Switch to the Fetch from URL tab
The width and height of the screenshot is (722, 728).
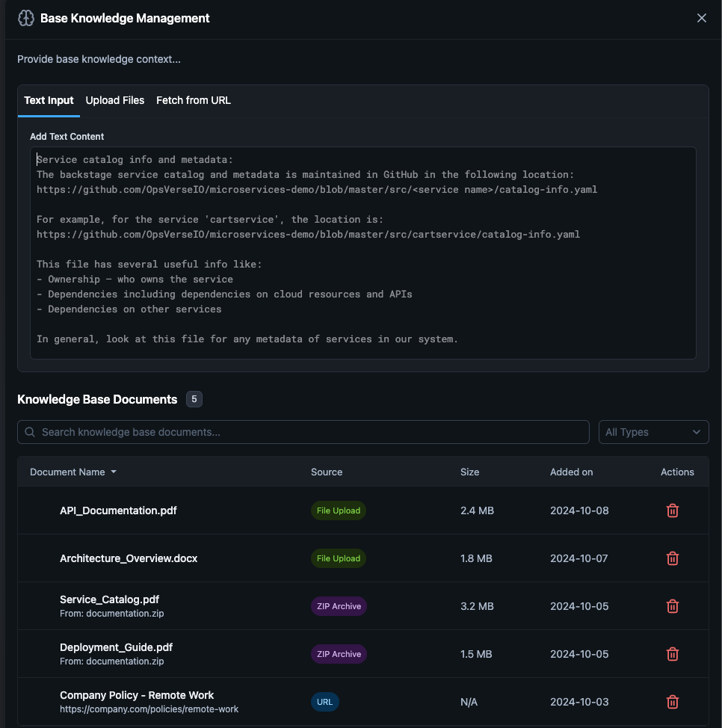193,99
